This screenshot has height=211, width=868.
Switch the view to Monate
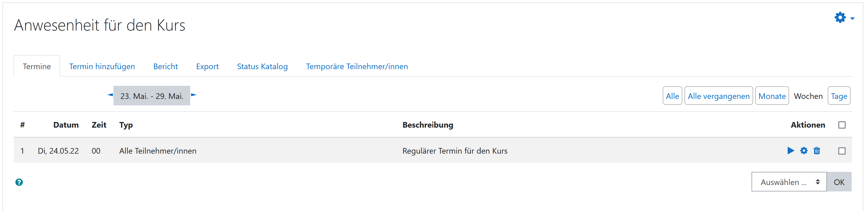tap(772, 96)
